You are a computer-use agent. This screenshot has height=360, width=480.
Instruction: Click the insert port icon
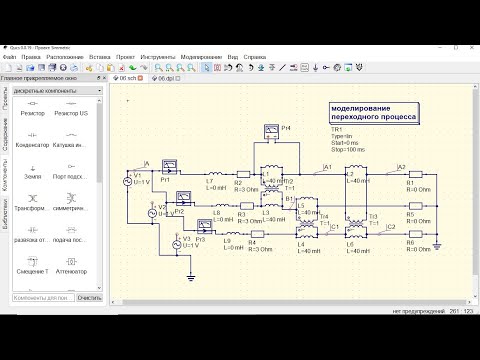click(x=326, y=68)
